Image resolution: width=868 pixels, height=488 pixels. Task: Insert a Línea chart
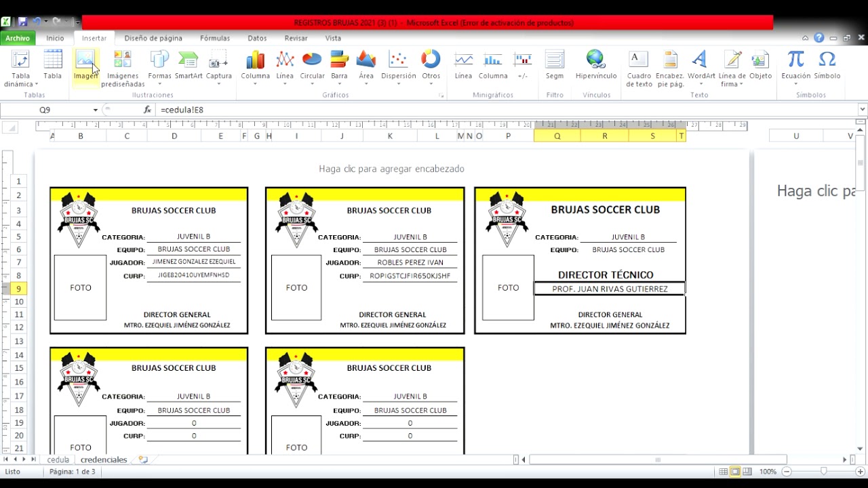click(x=285, y=69)
